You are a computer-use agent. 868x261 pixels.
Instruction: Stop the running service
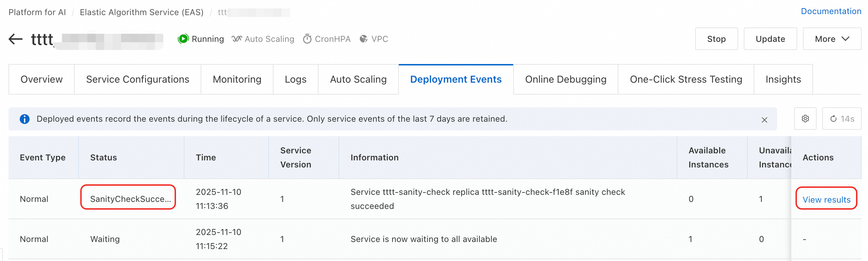[x=716, y=39]
